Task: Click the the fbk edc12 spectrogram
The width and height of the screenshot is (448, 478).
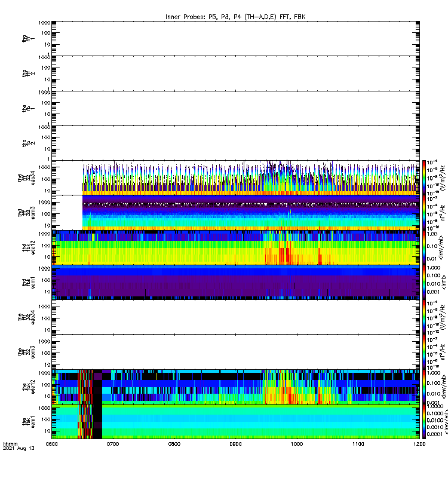Action: (235, 387)
